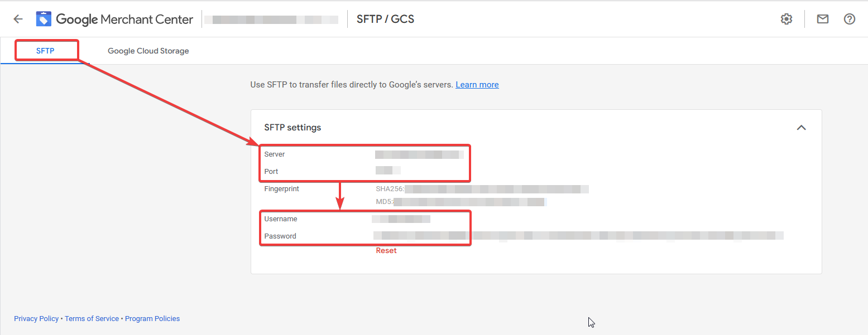Screen dimensions: 868x335
Task: Select the blurred Server value
Action: (419, 154)
